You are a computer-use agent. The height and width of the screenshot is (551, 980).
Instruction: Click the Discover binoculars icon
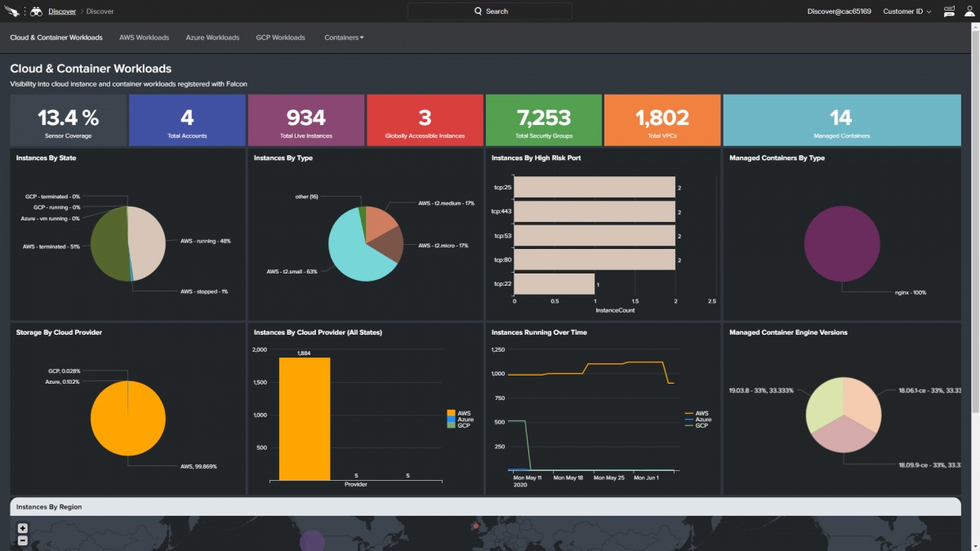coord(37,11)
